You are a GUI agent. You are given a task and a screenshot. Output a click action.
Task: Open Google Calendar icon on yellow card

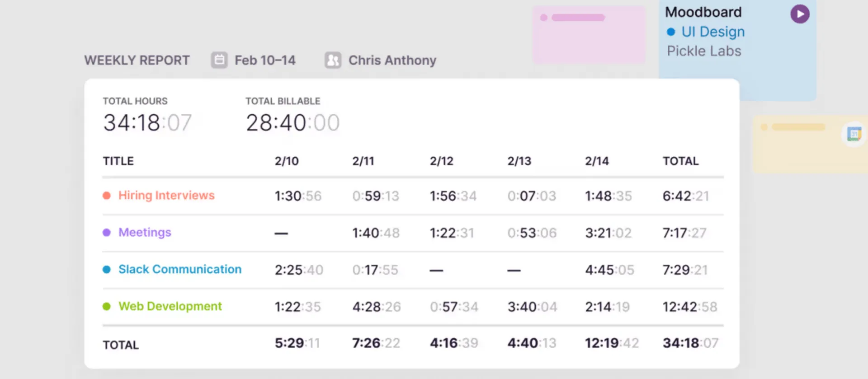point(854,134)
